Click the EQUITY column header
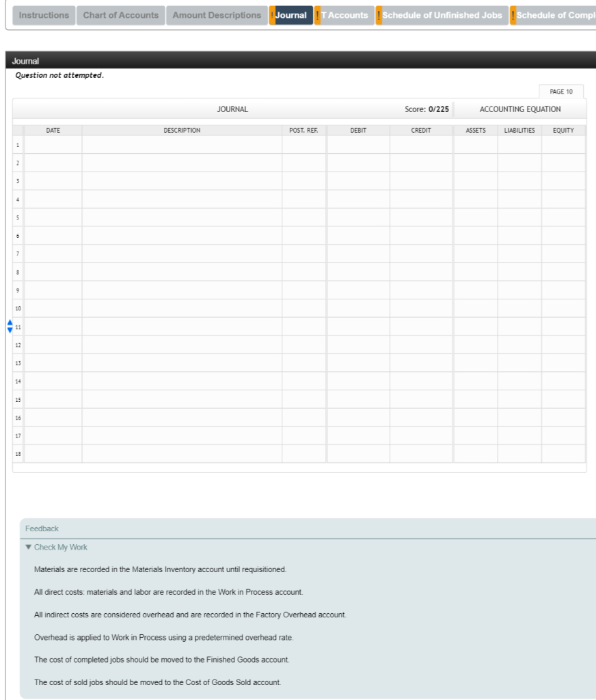 563,131
